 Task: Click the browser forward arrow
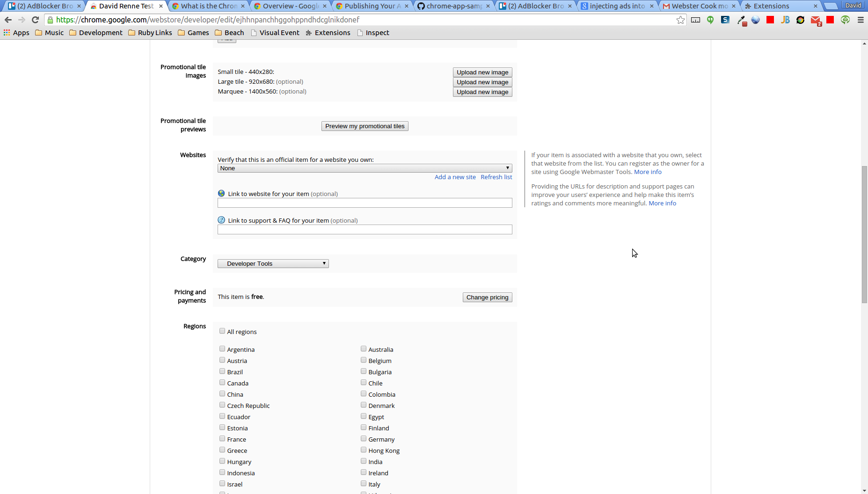click(x=22, y=20)
